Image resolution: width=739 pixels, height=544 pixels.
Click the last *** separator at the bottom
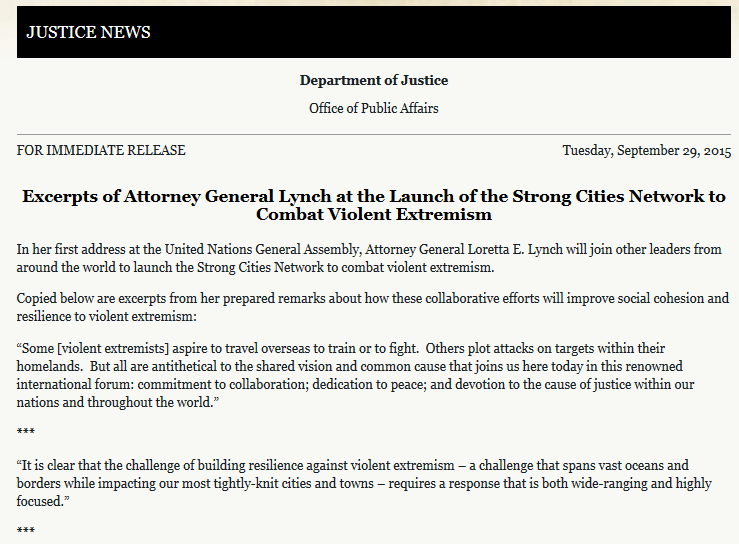(x=26, y=530)
